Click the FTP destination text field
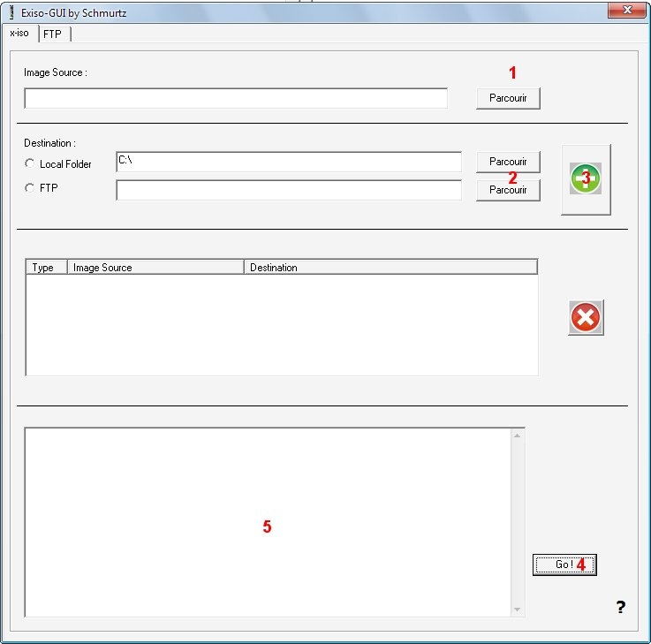Viewport: 651px width, 644px height. (x=288, y=190)
